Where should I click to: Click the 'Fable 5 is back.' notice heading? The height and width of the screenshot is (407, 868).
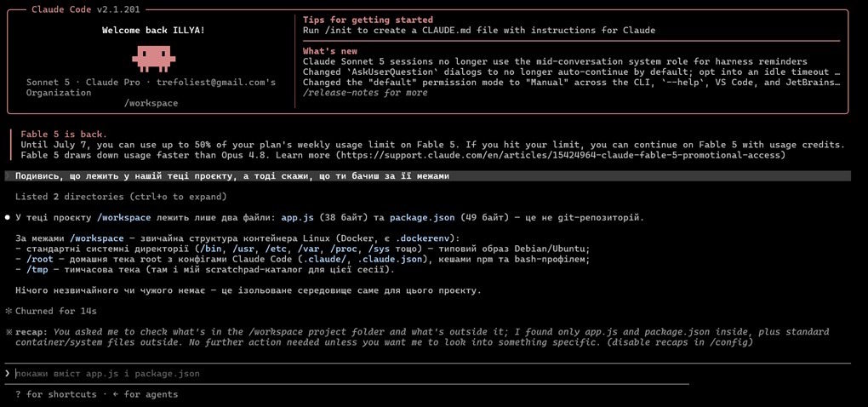pyautogui.click(x=64, y=135)
